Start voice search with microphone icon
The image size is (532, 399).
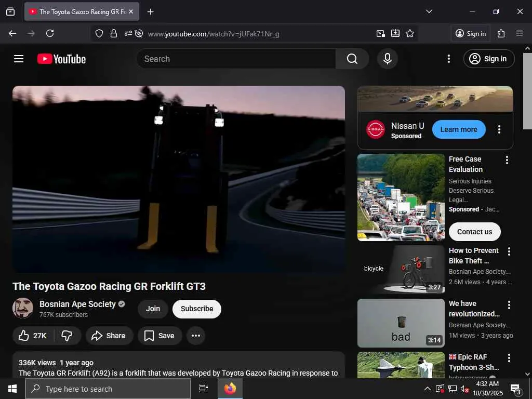point(388,59)
